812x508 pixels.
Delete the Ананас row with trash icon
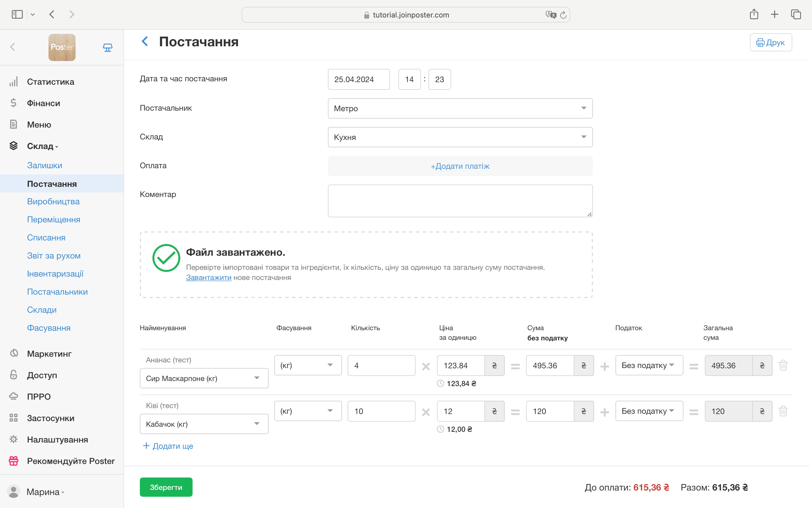[783, 365]
